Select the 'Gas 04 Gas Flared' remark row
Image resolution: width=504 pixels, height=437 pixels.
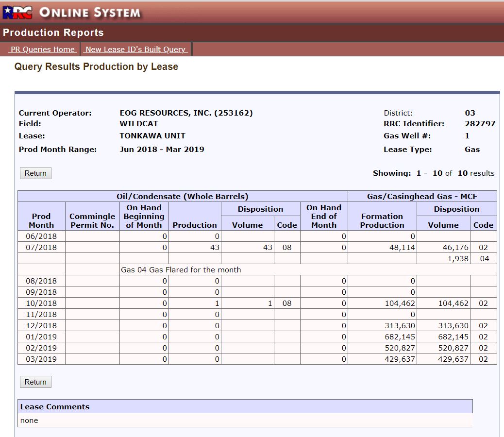[x=181, y=269]
